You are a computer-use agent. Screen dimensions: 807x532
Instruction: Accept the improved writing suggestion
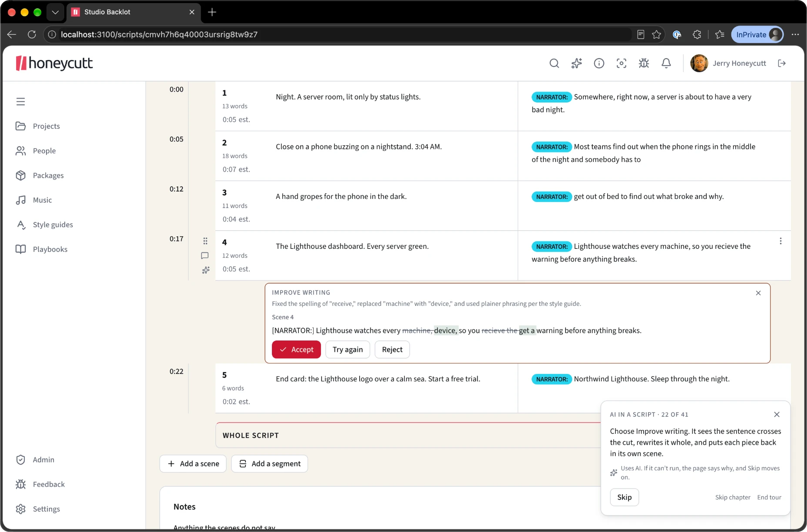click(296, 350)
